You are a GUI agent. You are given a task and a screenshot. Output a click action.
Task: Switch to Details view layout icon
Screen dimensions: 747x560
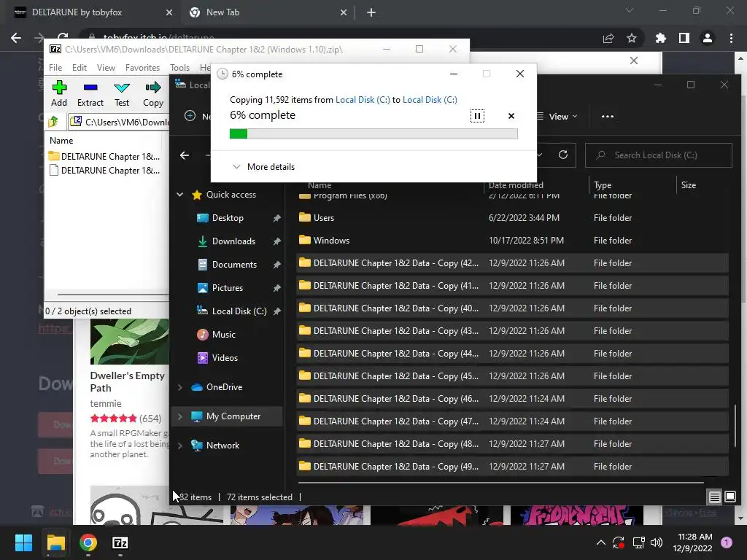pos(715,497)
